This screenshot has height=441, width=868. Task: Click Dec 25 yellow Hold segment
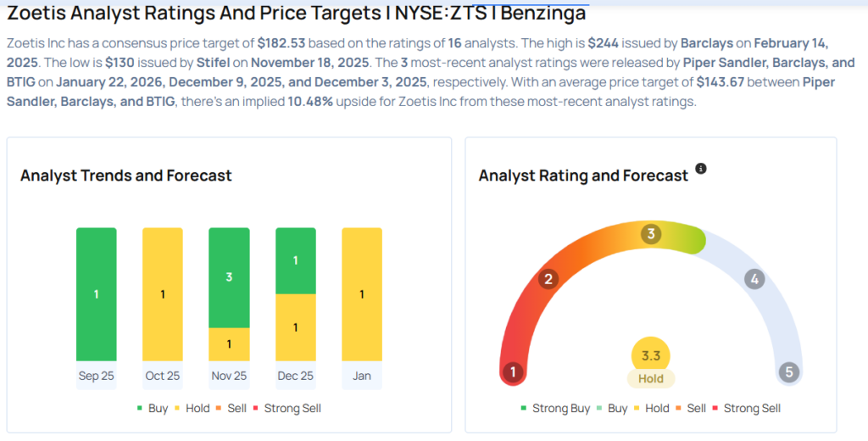pyautogui.click(x=295, y=327)
